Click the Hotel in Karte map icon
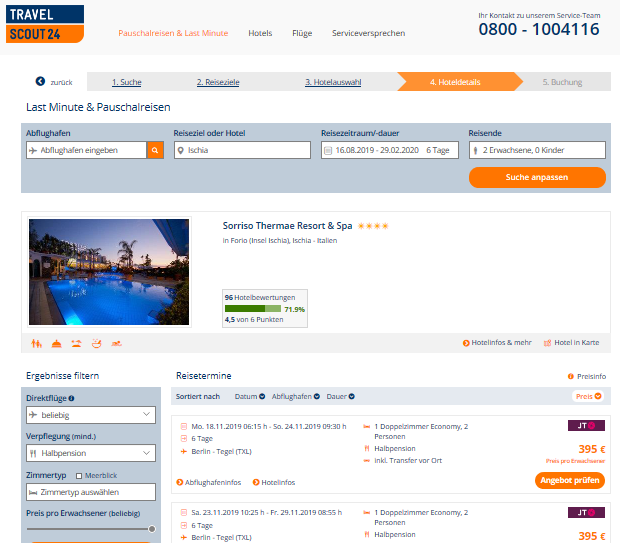 (547, 343)
